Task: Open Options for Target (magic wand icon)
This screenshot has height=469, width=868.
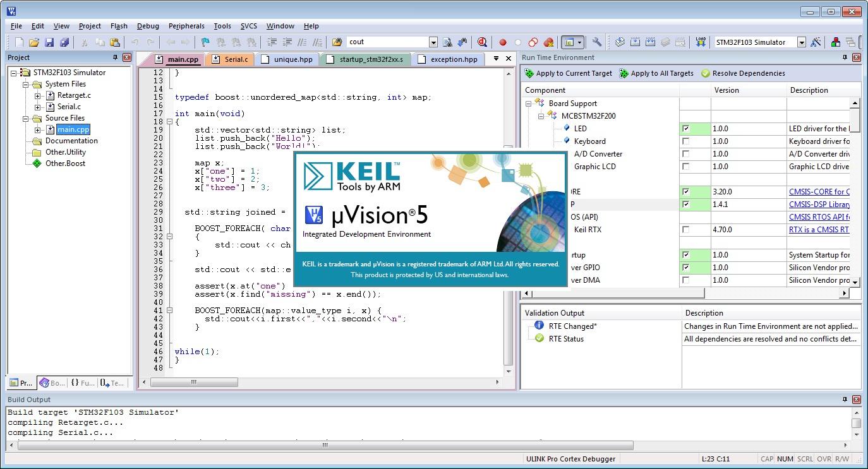Action: coord(816,42)
